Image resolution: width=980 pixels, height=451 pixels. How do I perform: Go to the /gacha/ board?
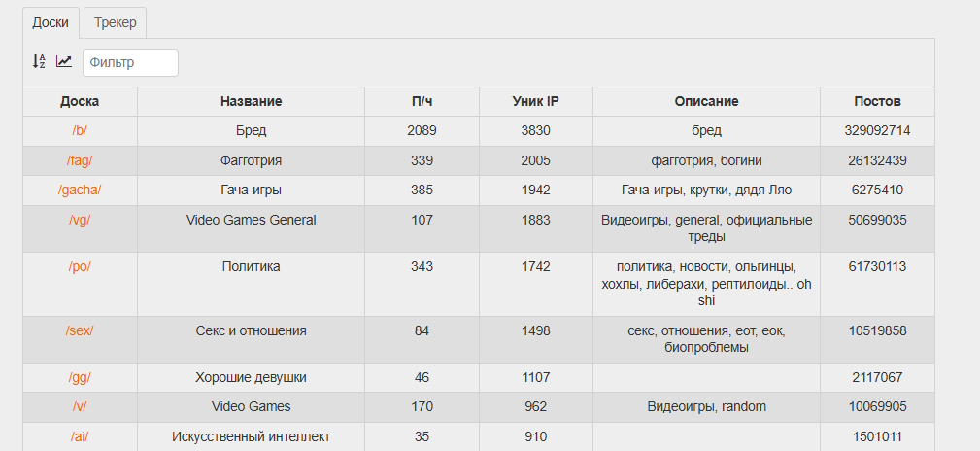tap(80, 191)
